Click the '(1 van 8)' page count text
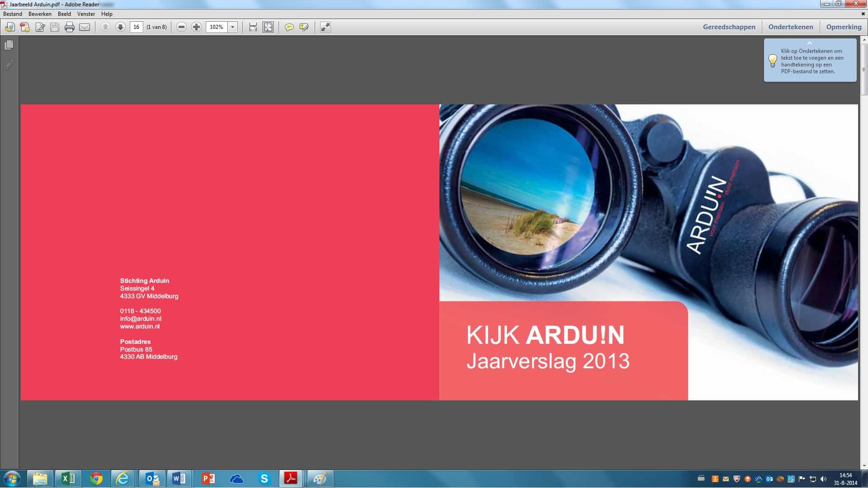The width and height of the screenshot is (868, 488). coord(156,27)
